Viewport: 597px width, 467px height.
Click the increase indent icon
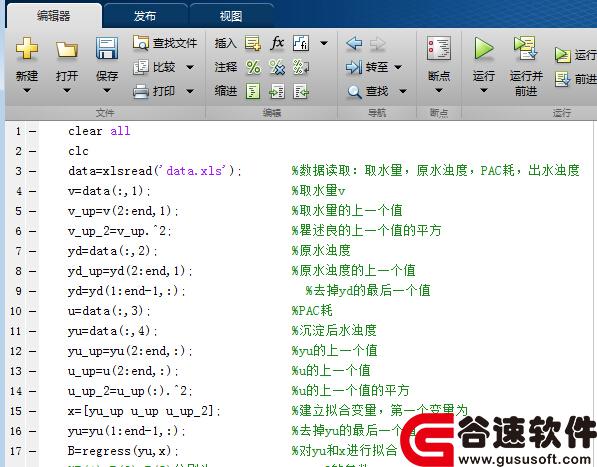277,91
